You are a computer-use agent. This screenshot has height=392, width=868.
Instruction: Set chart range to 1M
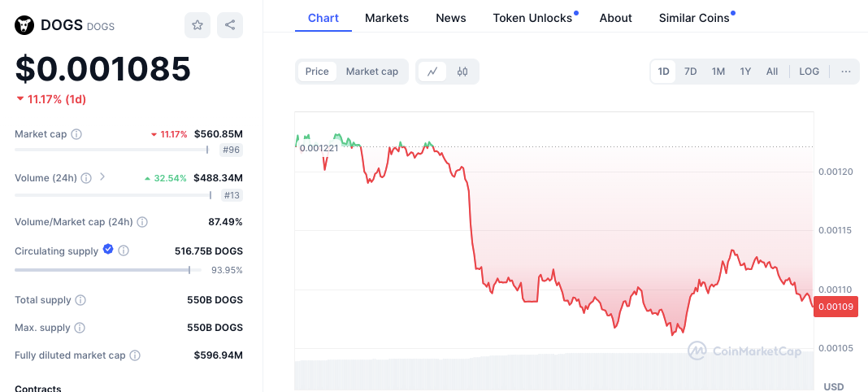coord(718,72)
